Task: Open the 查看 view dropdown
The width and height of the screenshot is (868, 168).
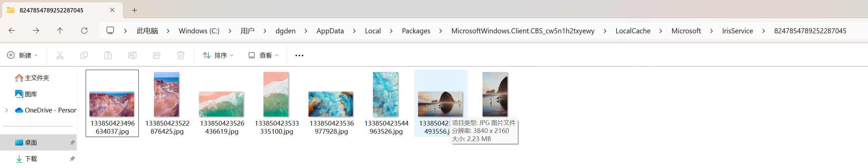Action: pyautogui.click(x=263, y=55)
